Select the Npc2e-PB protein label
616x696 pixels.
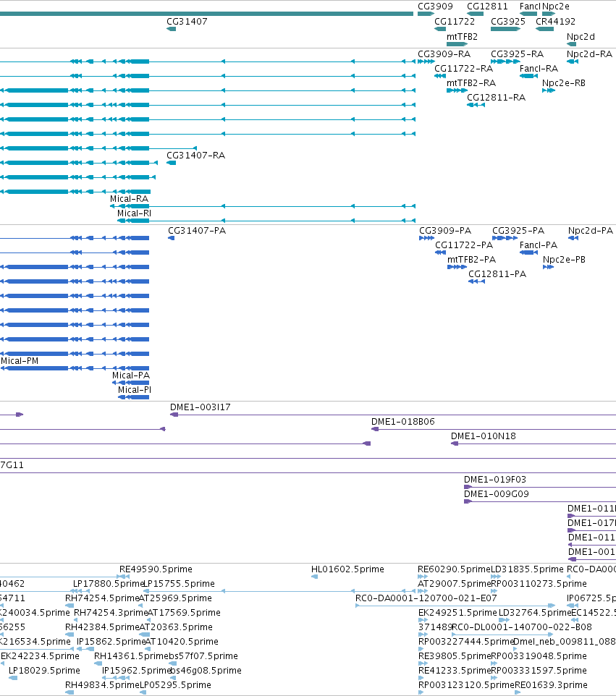point(564,260)
